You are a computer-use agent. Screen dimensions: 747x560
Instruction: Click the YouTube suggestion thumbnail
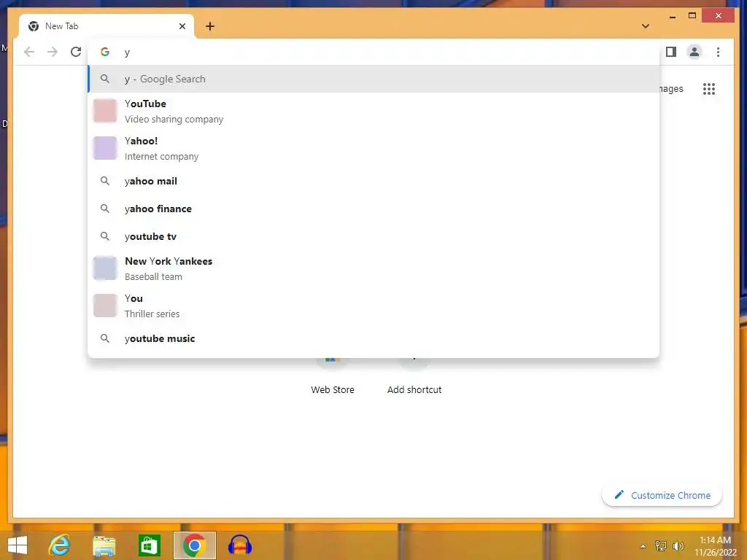click(x=105, y=111)
